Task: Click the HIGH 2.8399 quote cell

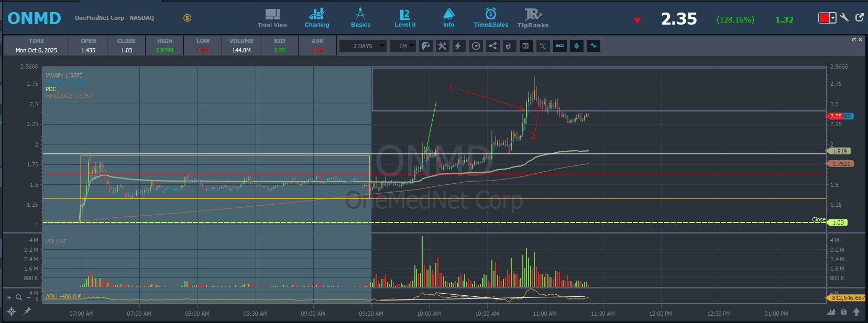Action: [164, 46]
